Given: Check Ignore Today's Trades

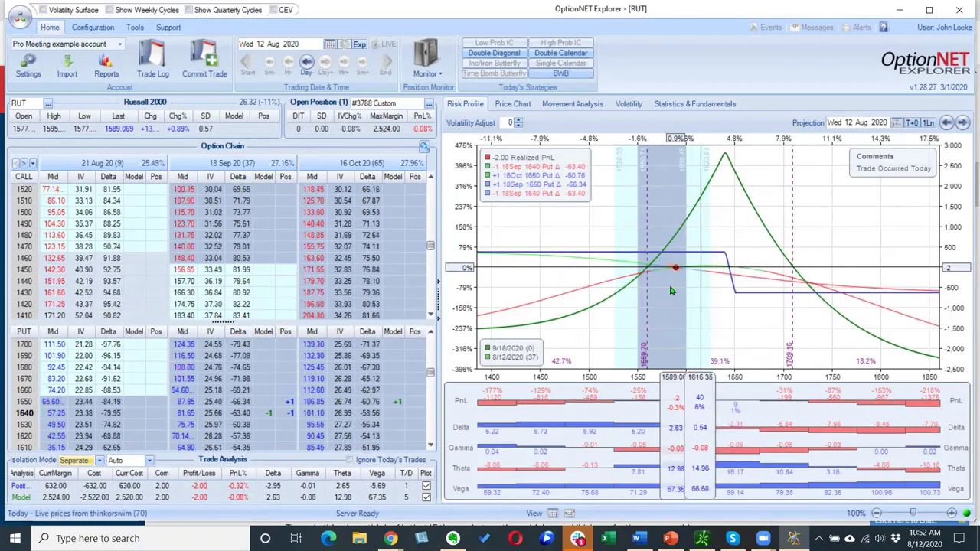Looking at the screenshot, I should point(350,460).
